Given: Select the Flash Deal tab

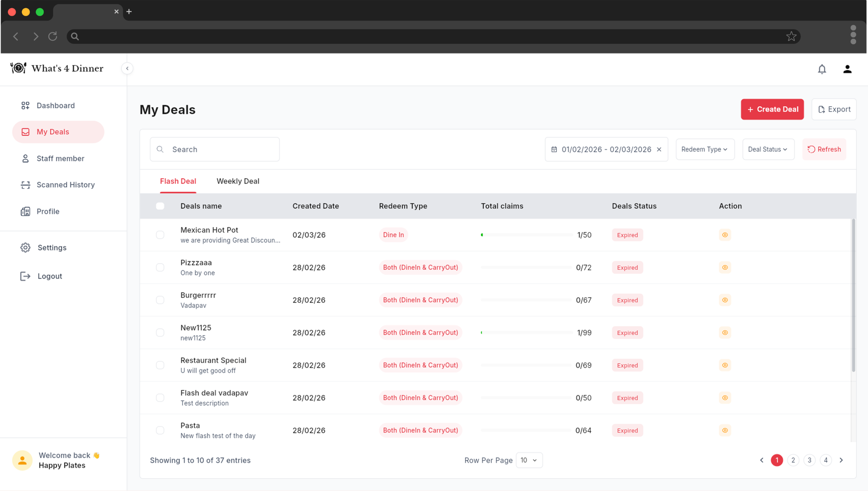Looking at the screenshot, I should 178,181.
